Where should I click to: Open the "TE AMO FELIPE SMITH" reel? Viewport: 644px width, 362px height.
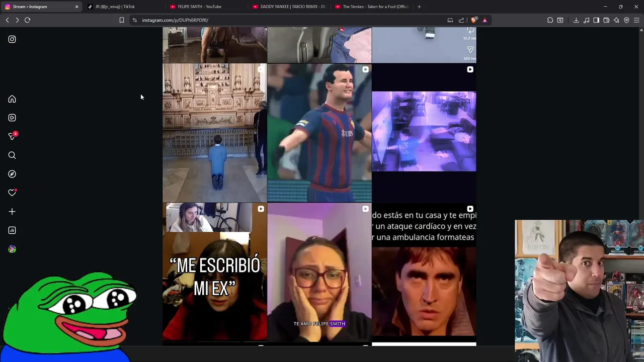pos(319,272)
